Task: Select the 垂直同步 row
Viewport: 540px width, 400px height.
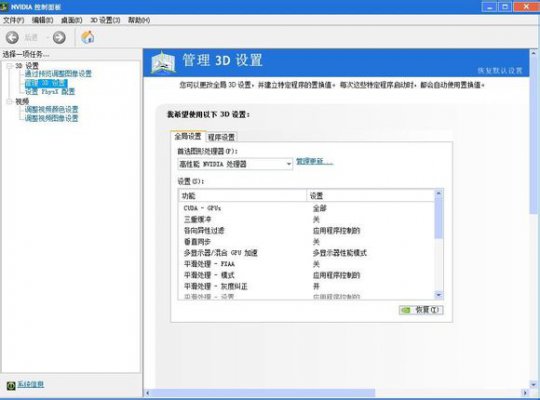Action: coord(306,242)
